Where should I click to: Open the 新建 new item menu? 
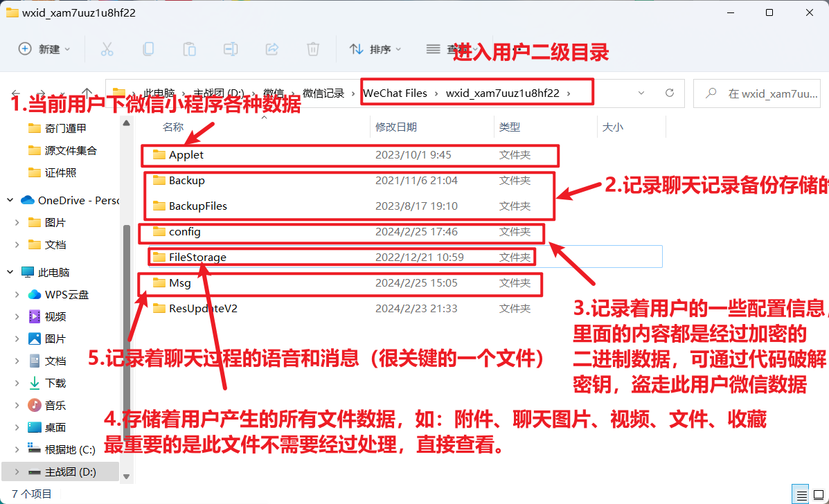tap(44, 49)
